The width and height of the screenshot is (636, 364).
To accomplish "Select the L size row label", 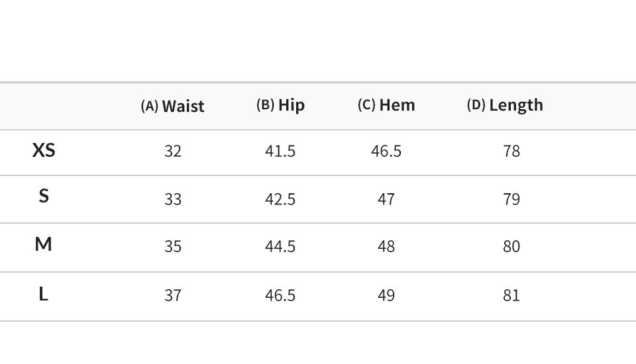I will click(x=44, y=294).
